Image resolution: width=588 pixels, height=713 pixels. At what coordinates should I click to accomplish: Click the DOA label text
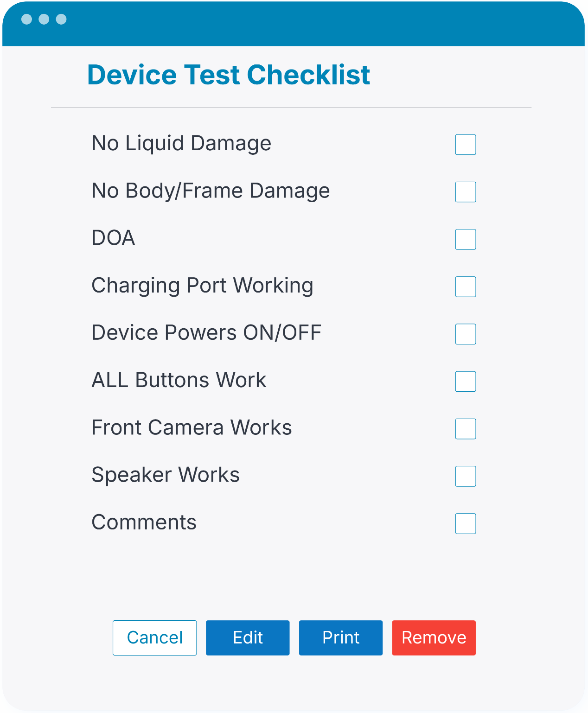point(114,238)
